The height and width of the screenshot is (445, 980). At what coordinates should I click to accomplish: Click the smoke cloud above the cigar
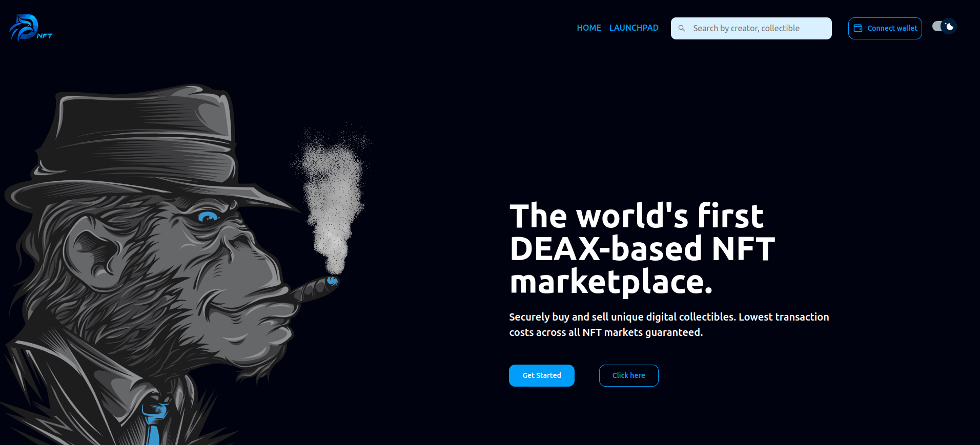click(333, 200)
